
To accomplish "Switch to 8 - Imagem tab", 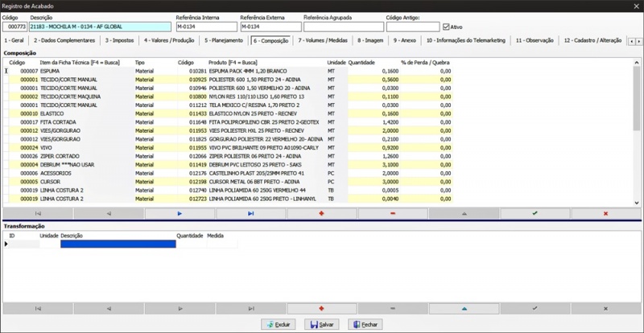I will coord(370,41).
